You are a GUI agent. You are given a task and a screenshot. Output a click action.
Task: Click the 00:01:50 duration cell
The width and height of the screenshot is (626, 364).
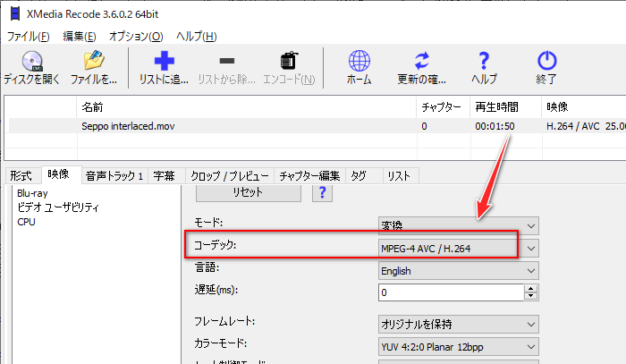[x=495, y=126]
